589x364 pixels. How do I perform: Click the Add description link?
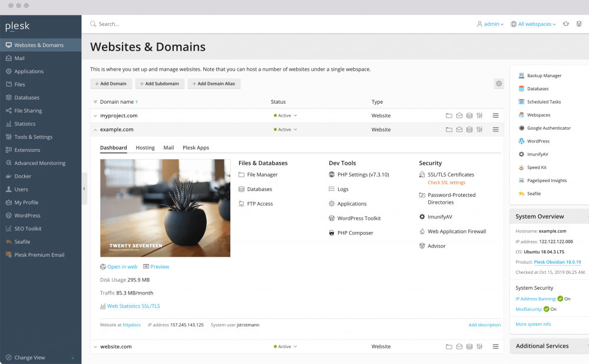point(484,325)
